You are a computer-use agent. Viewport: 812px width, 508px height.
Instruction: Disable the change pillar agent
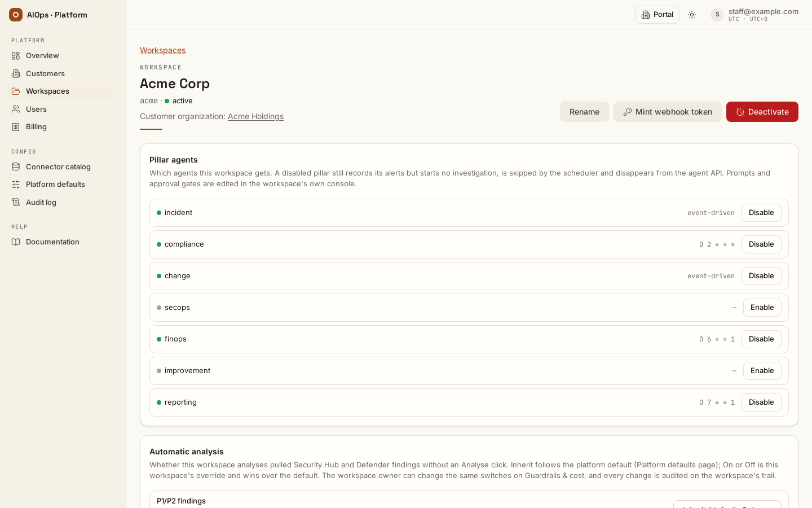(x=761, y=276)
